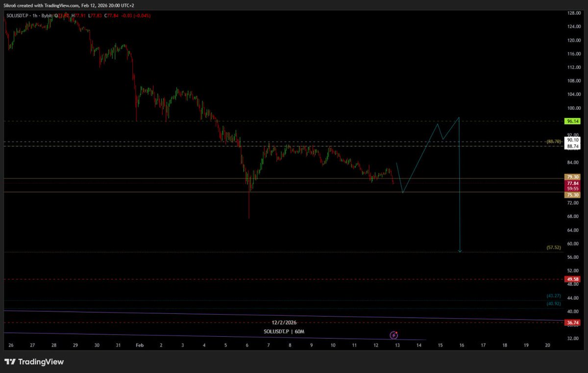
Task: Click the '29' date on time axis
Action: pyautogui.click(x=75, y=345)
